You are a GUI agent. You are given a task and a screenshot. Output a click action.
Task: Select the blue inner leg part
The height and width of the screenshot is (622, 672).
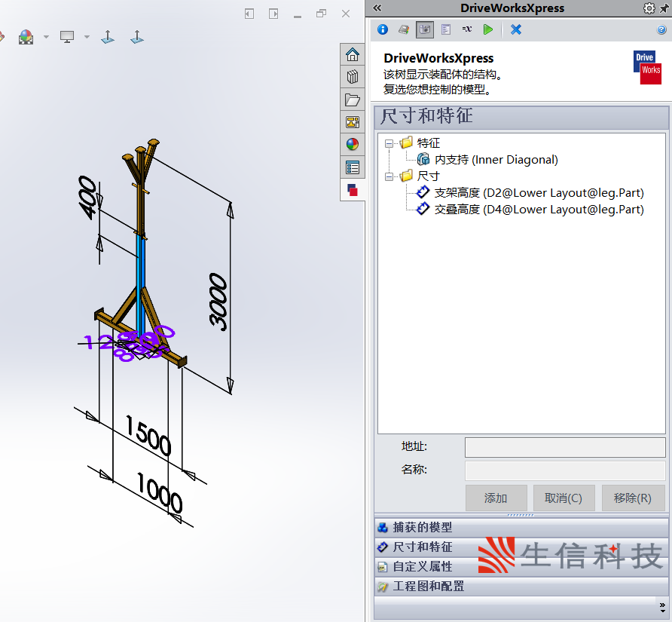(141, 283)
